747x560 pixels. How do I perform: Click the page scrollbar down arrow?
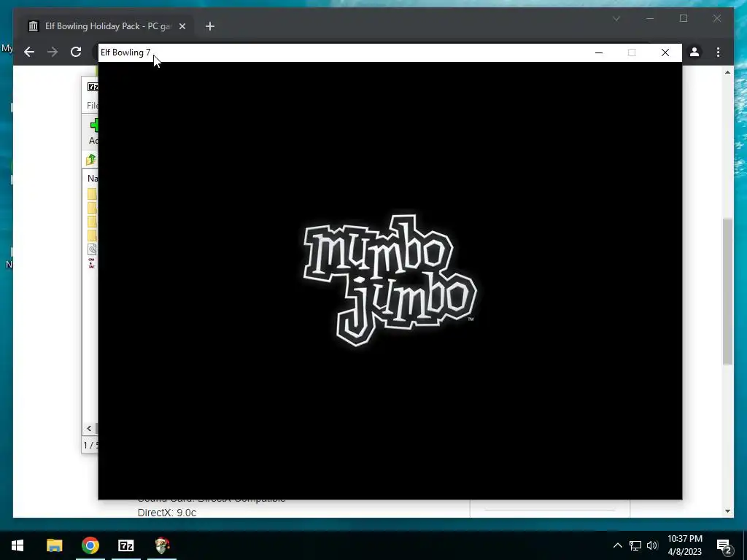[727, 511]
